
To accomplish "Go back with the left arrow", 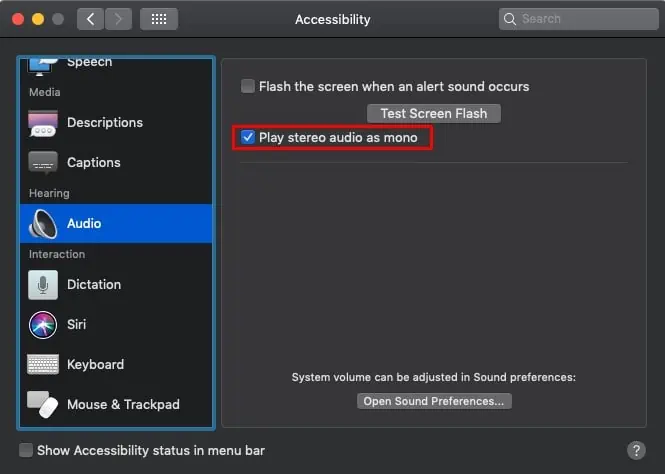I will click(90, 19).
